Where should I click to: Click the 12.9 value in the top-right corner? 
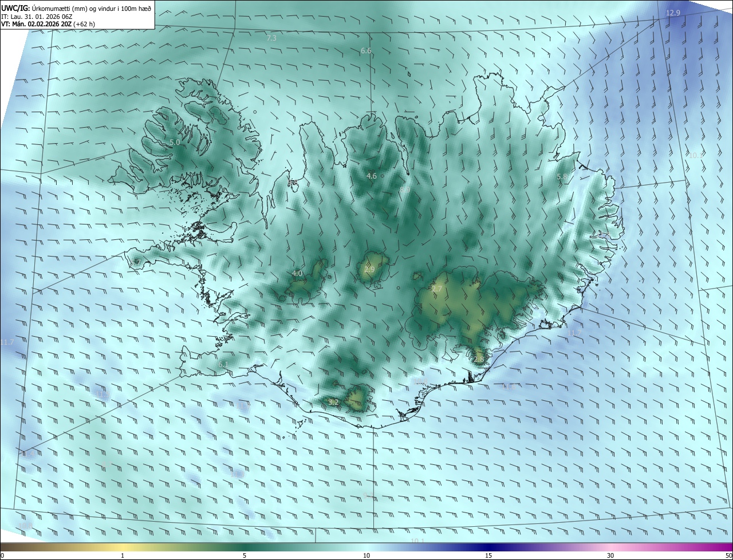point(673,13)
